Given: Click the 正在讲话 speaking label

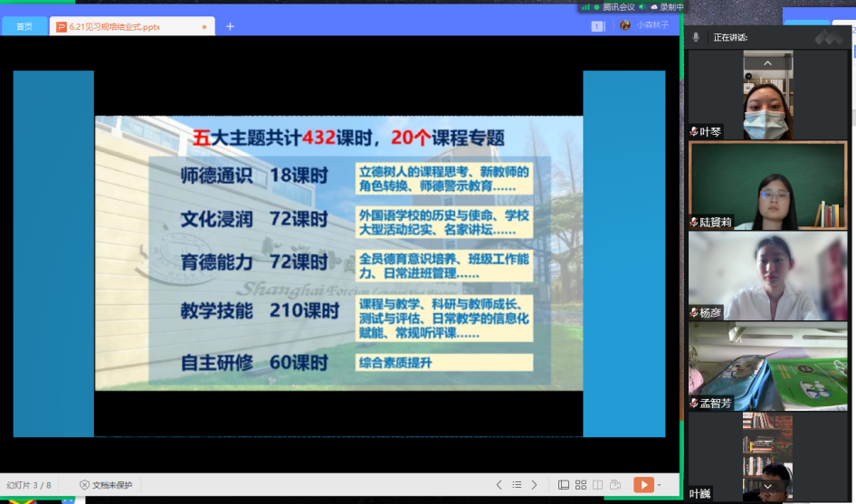Looking at the screenshot, I should coord(730,37).
